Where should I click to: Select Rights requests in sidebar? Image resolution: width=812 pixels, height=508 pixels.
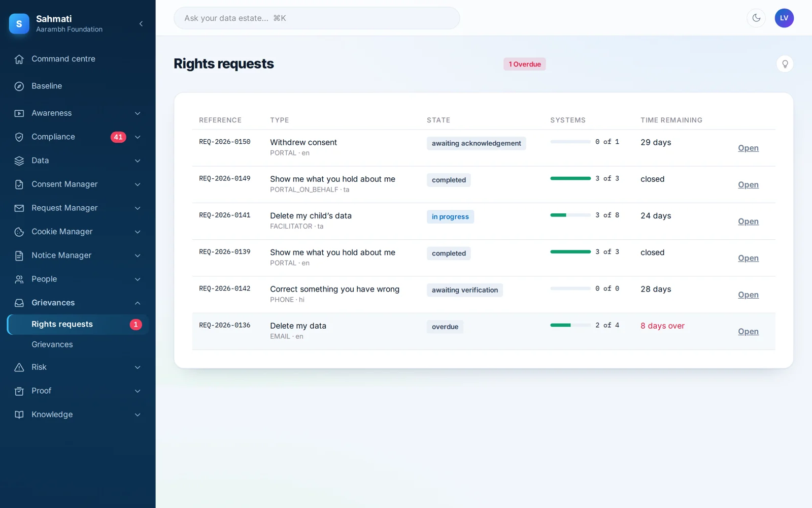tap(78, 325)
